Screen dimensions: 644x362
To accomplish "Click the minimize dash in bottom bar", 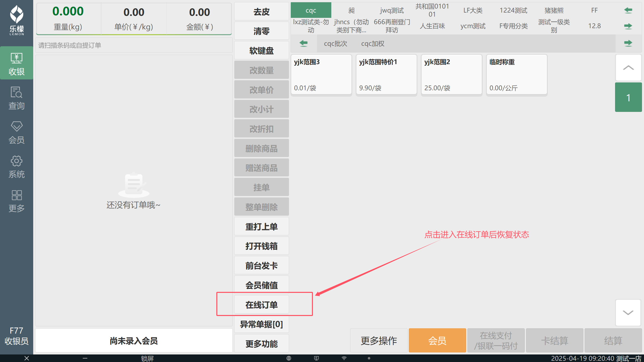I will (x=85, y=358).
